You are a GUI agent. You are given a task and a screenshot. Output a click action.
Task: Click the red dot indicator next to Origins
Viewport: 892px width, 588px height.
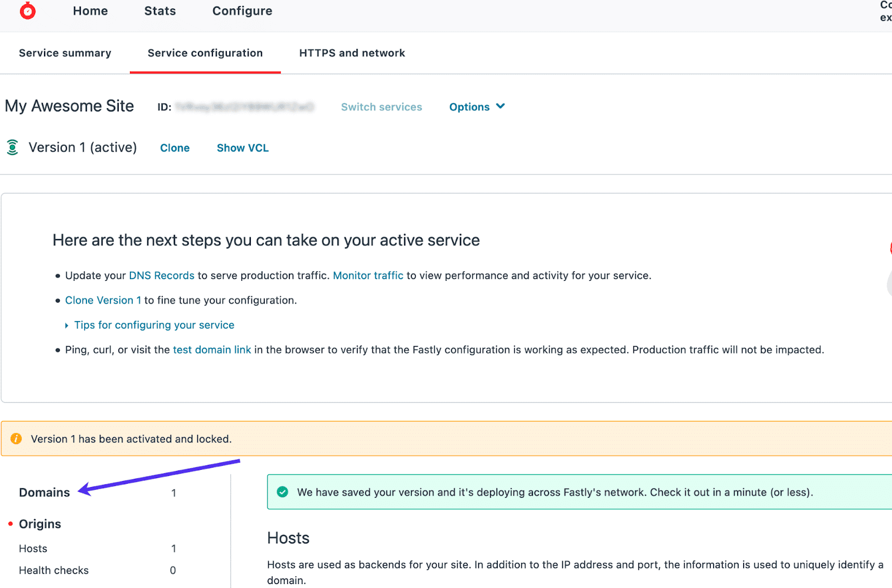[11, 523]
